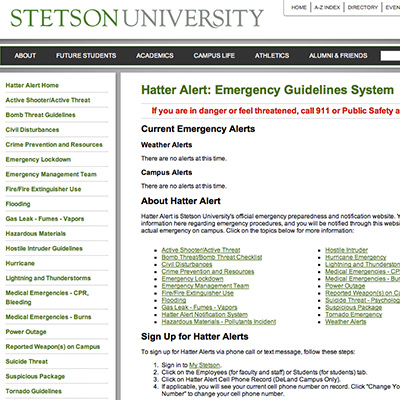Open Emergency Management Team sidebar link
Screen dimensions: 400x400
point(51,174)
